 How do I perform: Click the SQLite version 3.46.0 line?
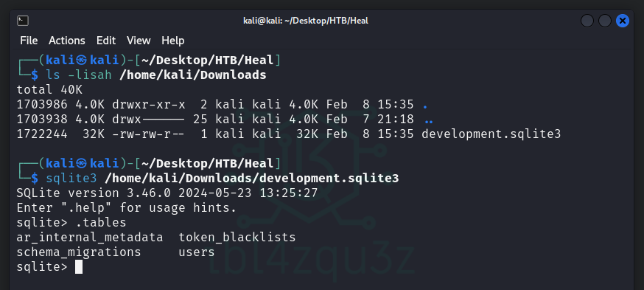pyautogui.click(x=167, y=193)
